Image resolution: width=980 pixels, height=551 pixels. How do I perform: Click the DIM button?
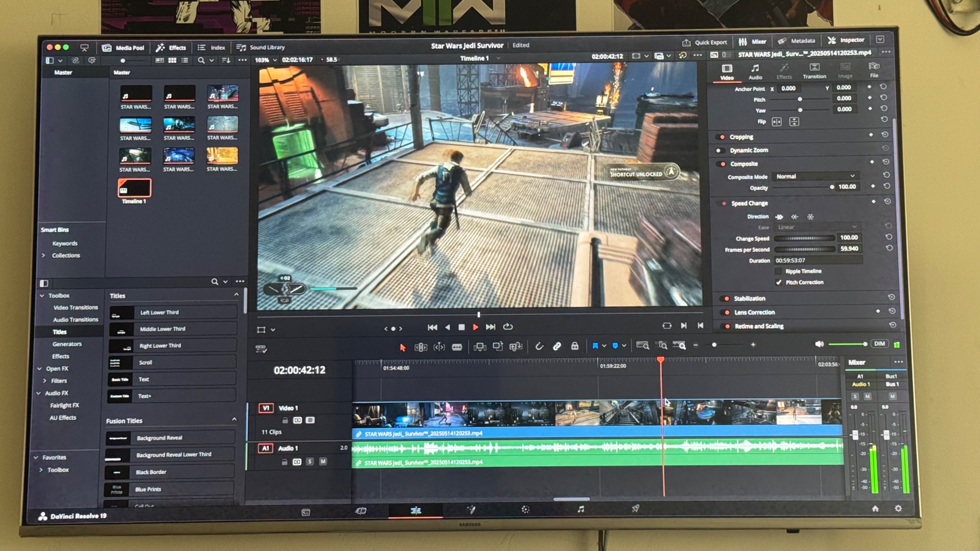pyautogui.click(x=879, y=344)
